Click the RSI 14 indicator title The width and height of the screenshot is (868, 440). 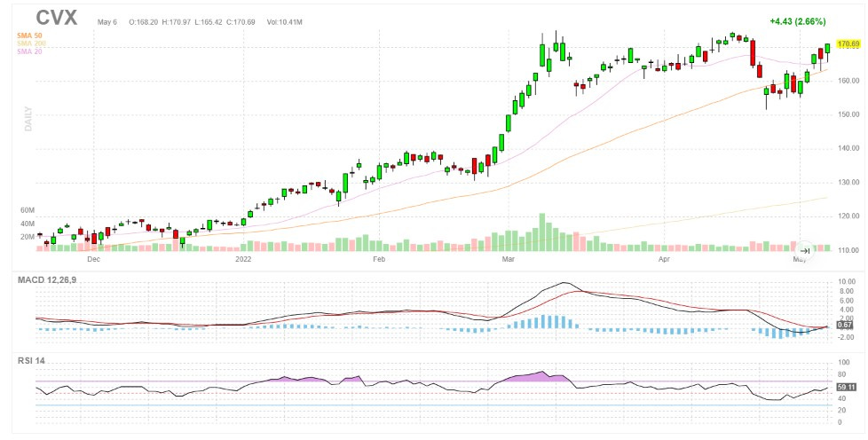31,361
